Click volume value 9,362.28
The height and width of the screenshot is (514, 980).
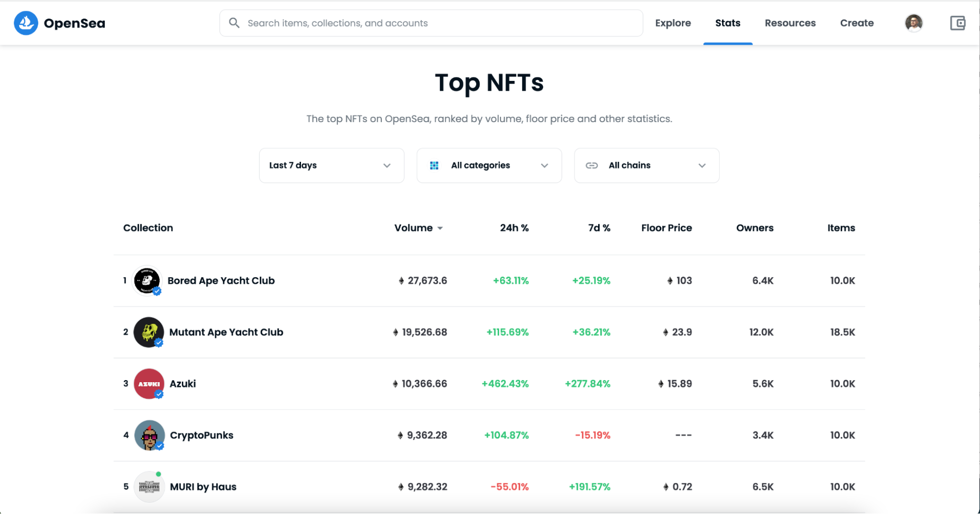point(427,435)
